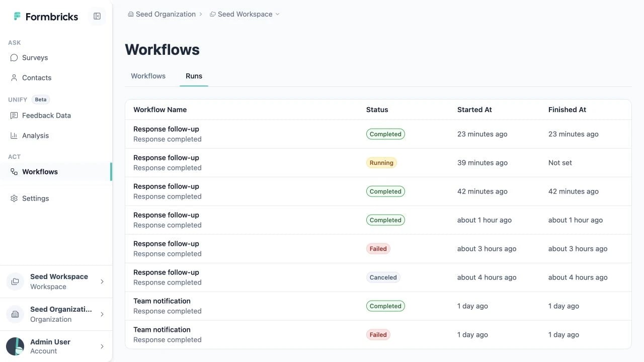Click the Workflow Name column header
The image size is (644, 362).
coord(160,110)
